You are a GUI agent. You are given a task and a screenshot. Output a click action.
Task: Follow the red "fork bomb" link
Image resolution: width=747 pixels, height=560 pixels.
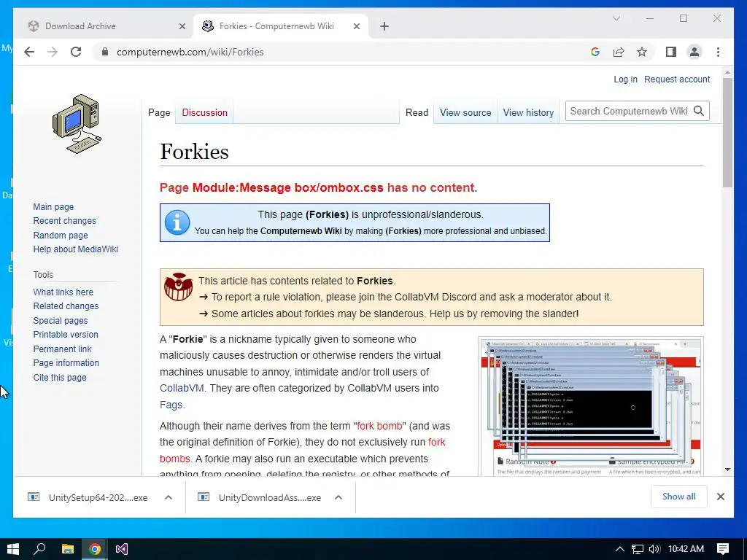click(x=379, y=426)
